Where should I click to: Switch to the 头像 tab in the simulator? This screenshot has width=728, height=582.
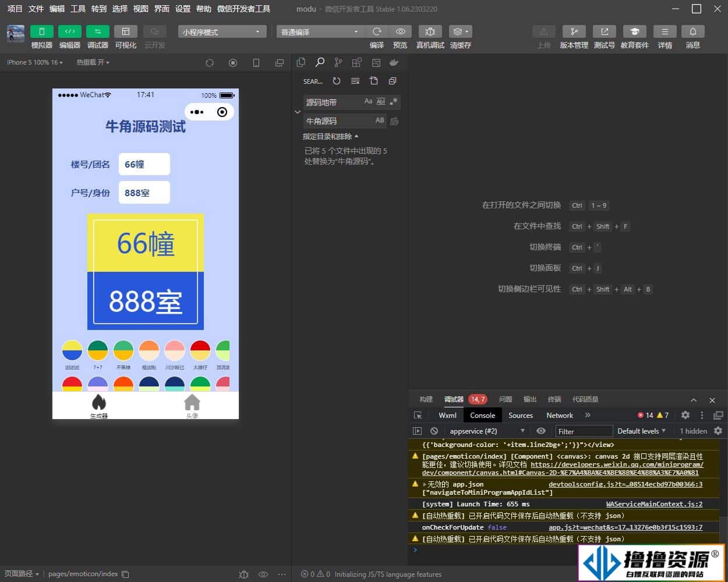tap(192, 406)
